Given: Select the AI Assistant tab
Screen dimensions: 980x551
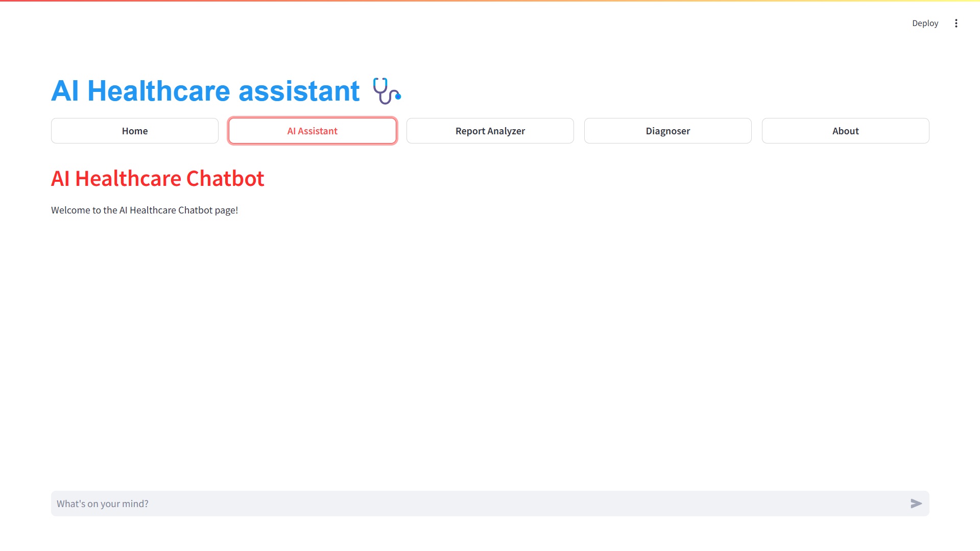Looking at the screenshot, I should click(x=313, y=131).
